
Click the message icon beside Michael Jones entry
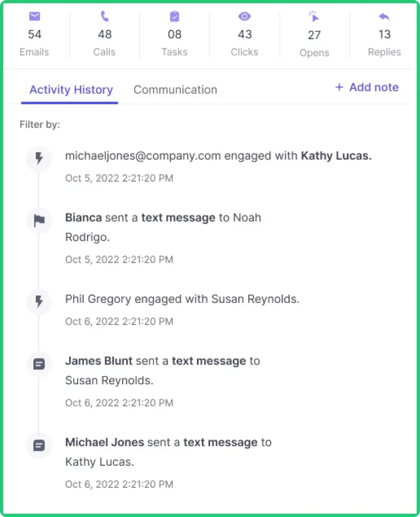point(39,445)
